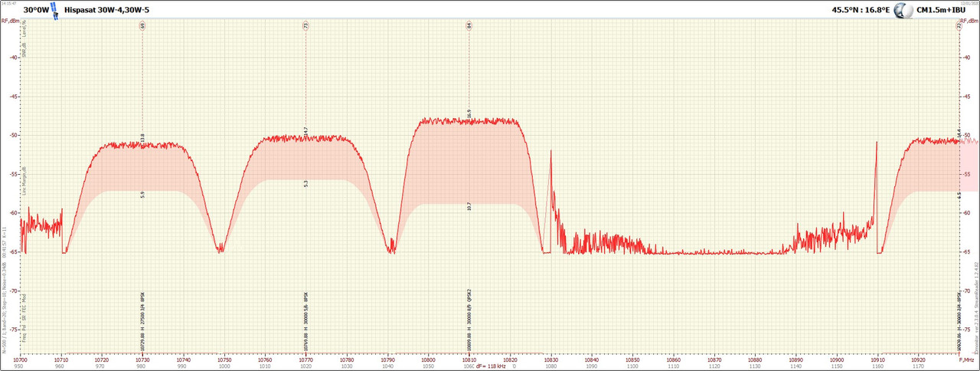This screenshot has height=371, width=980.
Task: Click the dF= 118 kHz readout
Action: [491, 366]
